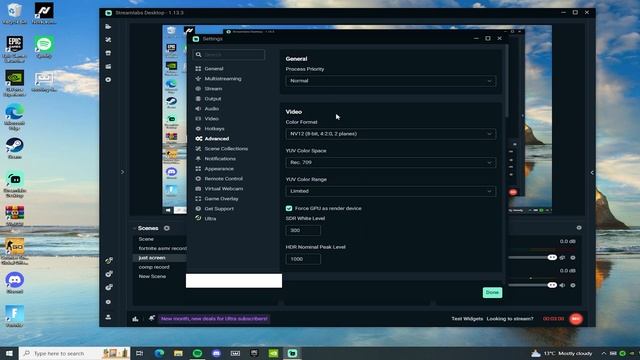This screenshot has width=640, height=360.
Task: Click the HDR Nominal Peak Level field
Action: [x=303, y=259]
